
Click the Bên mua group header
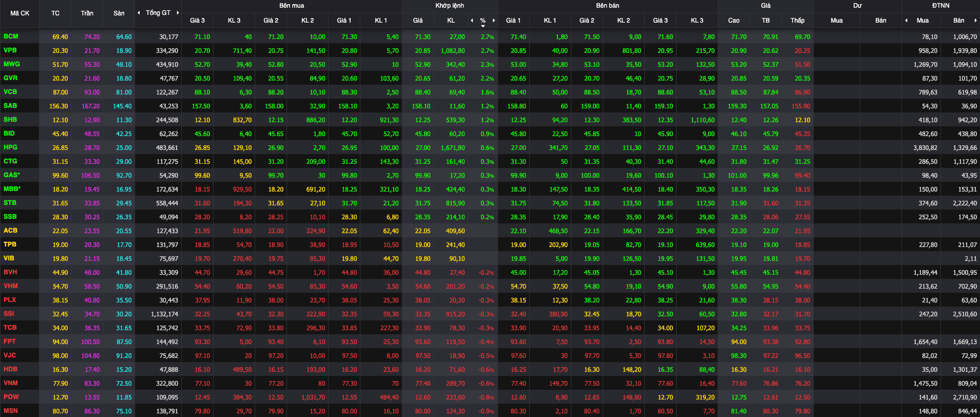point(292,6)
